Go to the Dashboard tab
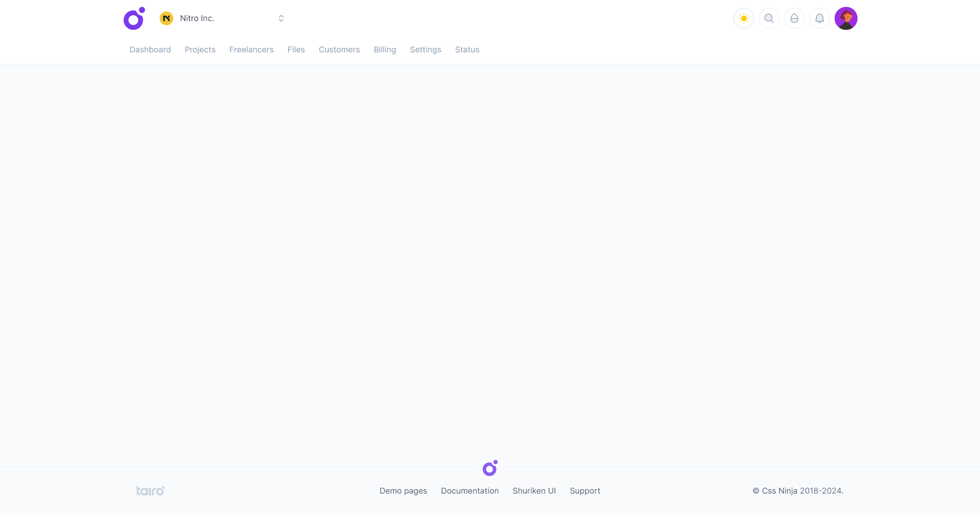Image resolution: width=980 pixels, height=515 pixels. [x=150, y=50]
